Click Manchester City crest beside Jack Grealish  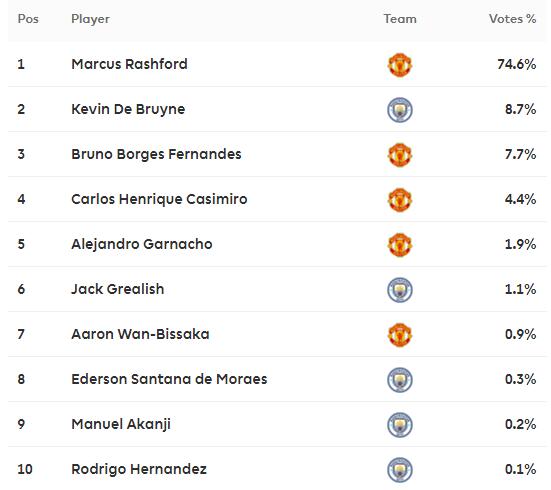(x=400, y=290)
